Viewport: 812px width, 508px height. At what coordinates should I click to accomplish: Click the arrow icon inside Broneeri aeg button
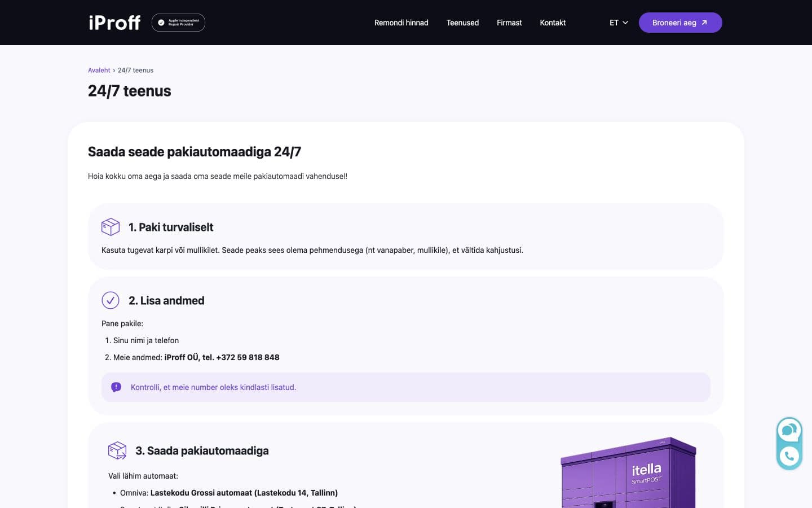pyautogui.click(x=704, y=23)
